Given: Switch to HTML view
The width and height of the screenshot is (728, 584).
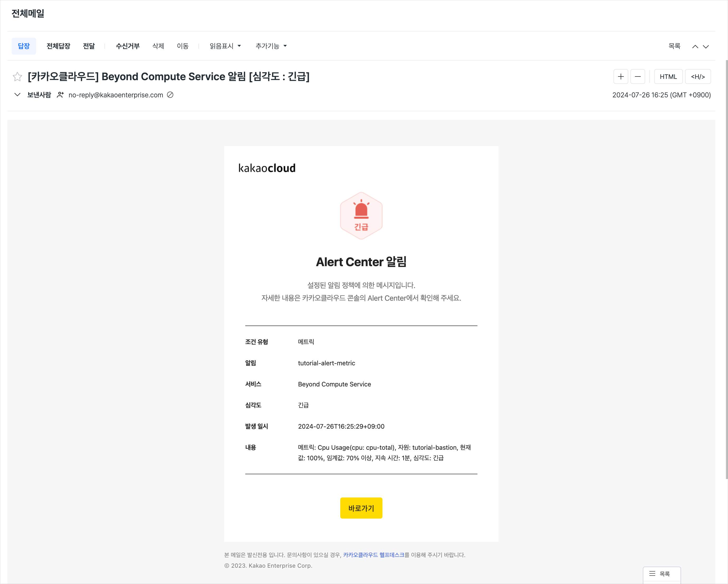Looking at the screenshot, I should [x=668, y=77].
